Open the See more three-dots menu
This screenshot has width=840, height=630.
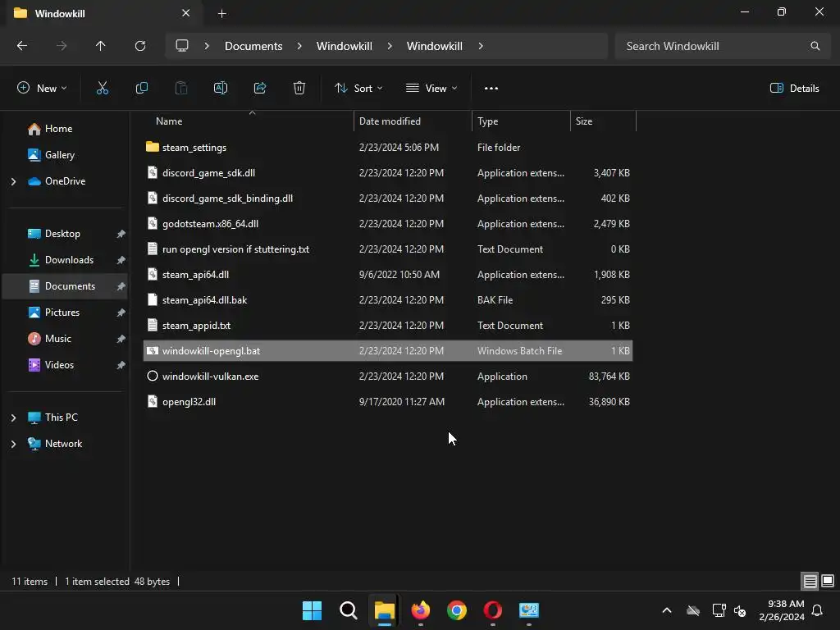(x=491, y=89)
